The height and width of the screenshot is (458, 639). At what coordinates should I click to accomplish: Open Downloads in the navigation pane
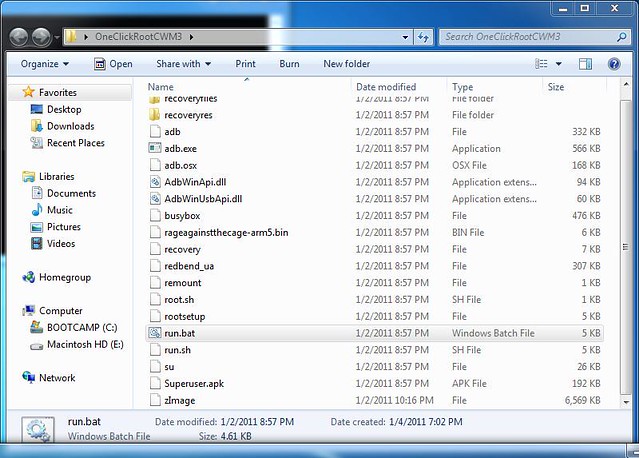pyautogui.click(x=71, y=126)
